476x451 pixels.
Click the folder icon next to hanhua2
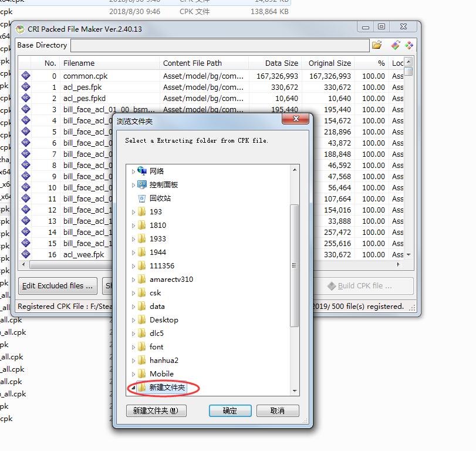click(142, 360)
